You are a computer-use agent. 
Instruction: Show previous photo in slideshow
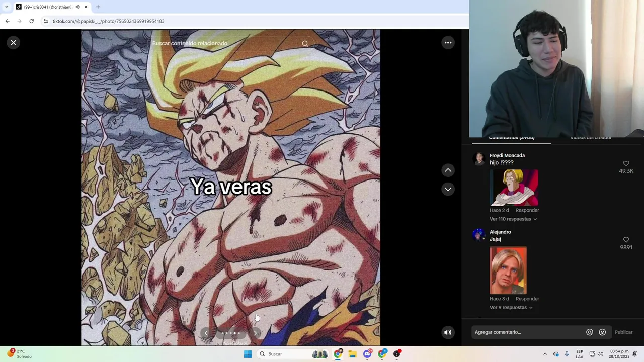[x=206, y=333]
